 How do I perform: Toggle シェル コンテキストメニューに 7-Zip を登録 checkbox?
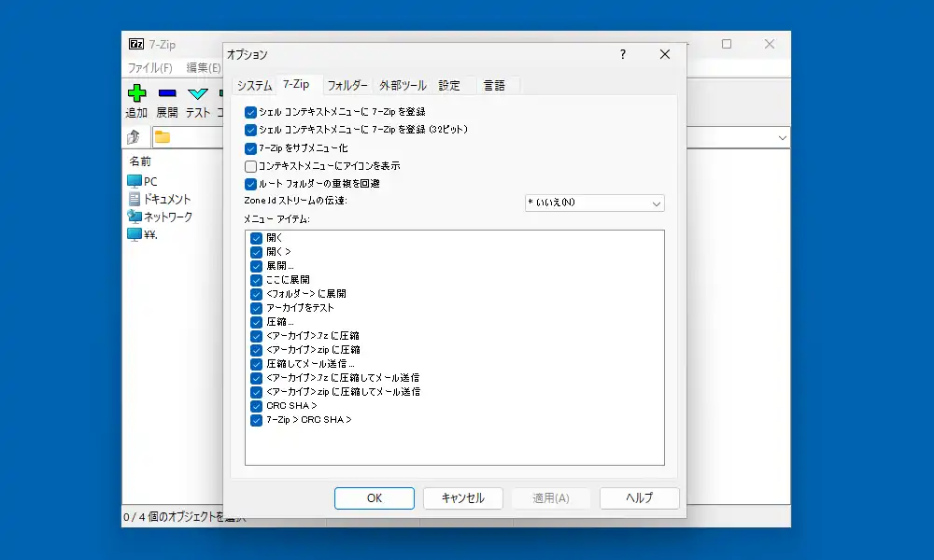(x=250, y=112)
